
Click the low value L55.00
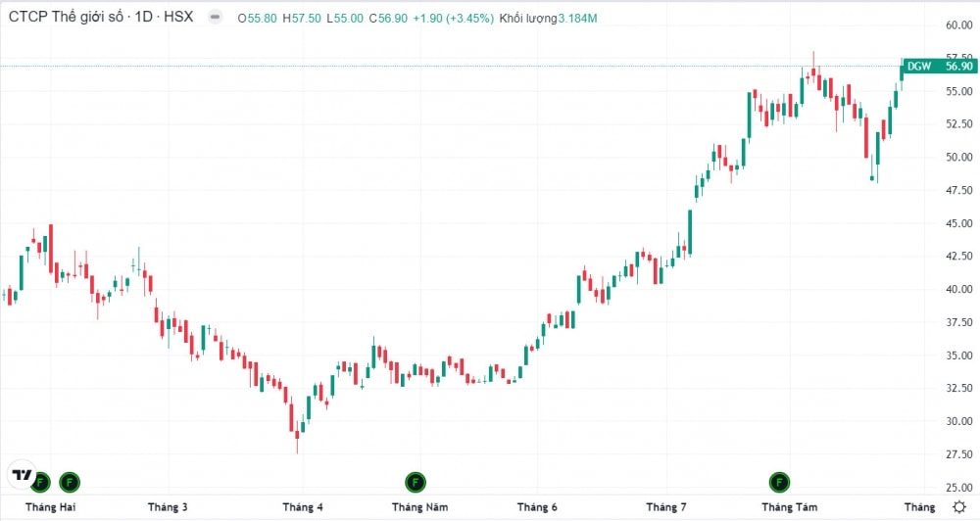click(x=345, y=18)
